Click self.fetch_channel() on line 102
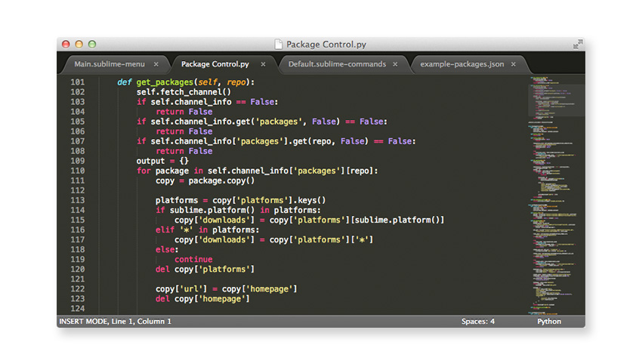Viewport: 642px width, 364px height. [x=184, y=92]
